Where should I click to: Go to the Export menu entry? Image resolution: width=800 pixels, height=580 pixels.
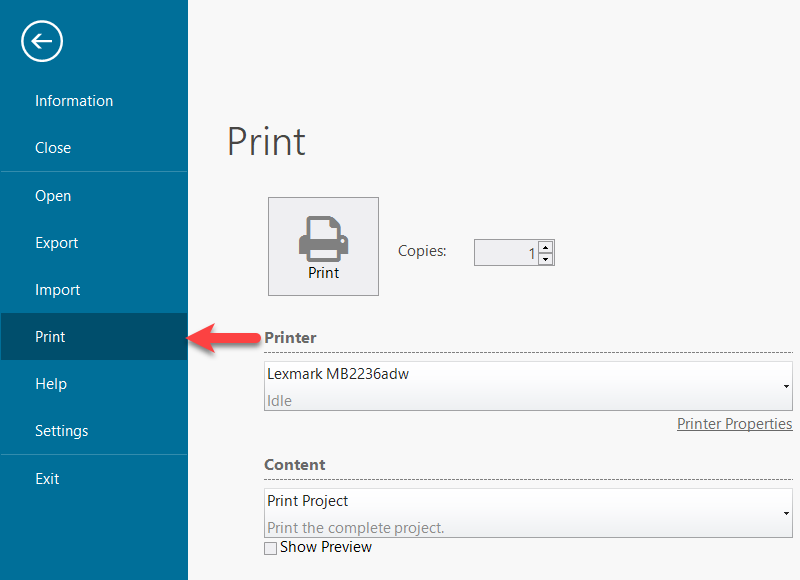coord(57,243)
